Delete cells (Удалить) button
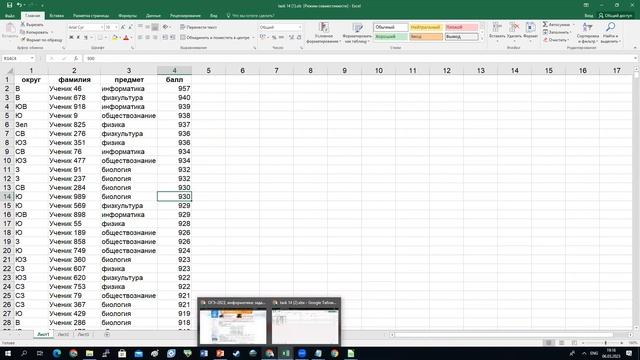This screenshot has width=640, height=360. (x=514, y=31)
